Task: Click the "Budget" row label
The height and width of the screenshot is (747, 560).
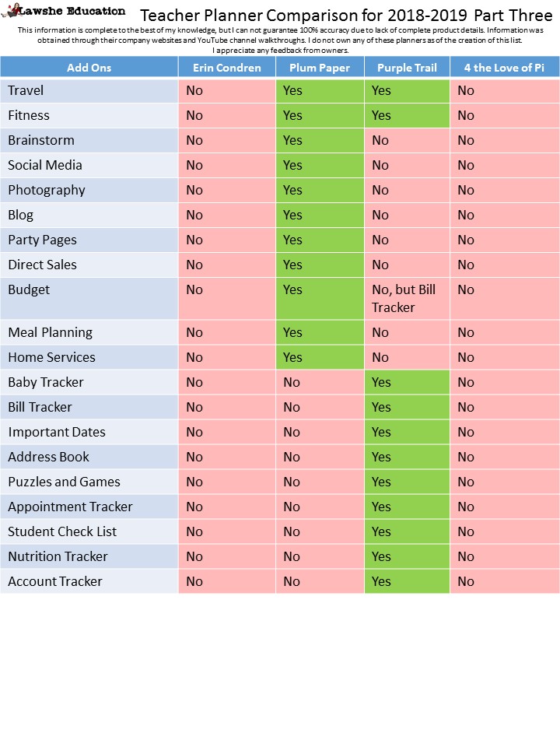Action: point(29,289)
